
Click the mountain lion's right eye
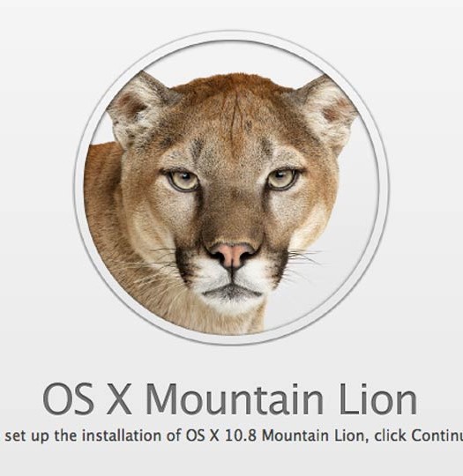(x=282, y=179)
